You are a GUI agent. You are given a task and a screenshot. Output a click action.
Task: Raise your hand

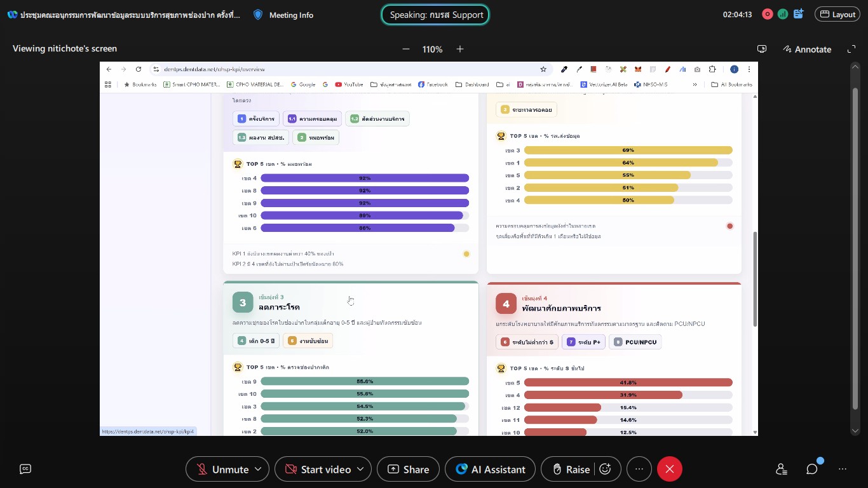570,470
